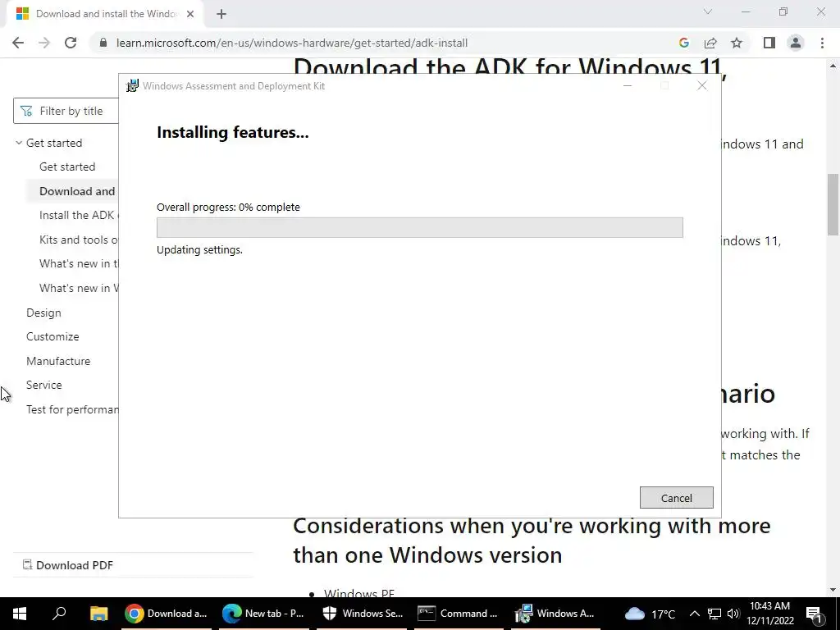The height and width of the screenshot is (630, 840).
Task: Click the overall progress bar
Action: coord(419,227)
